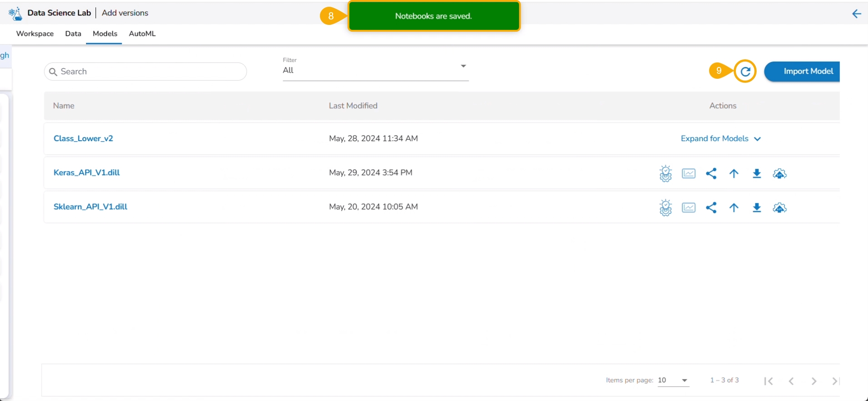The height and width of the screenshot is (401, 868).
Task: Expand for Models on Class_Lower_v2
Action: pos(720,138)
